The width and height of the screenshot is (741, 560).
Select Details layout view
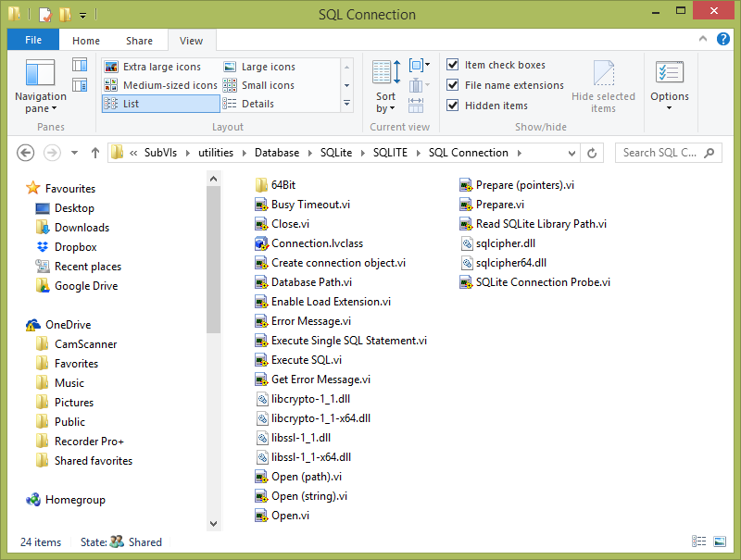(x=257, y=104)
